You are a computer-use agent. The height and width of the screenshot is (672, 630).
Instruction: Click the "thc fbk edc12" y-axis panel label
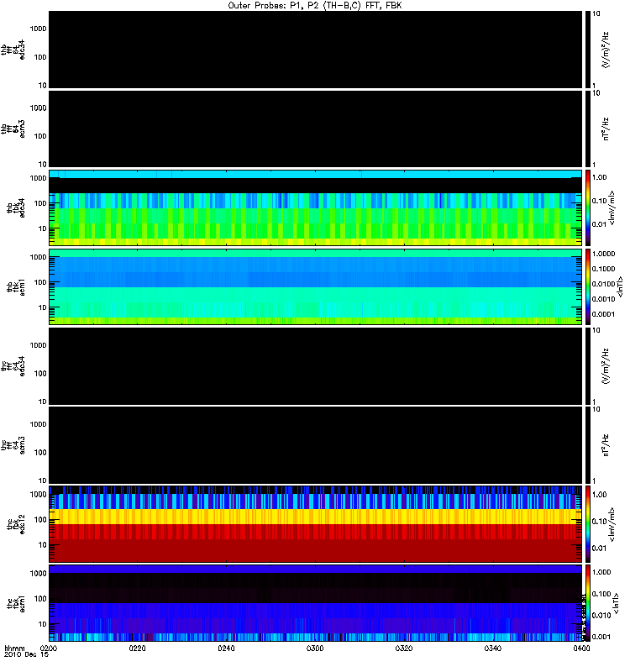(x=15, y=524)
